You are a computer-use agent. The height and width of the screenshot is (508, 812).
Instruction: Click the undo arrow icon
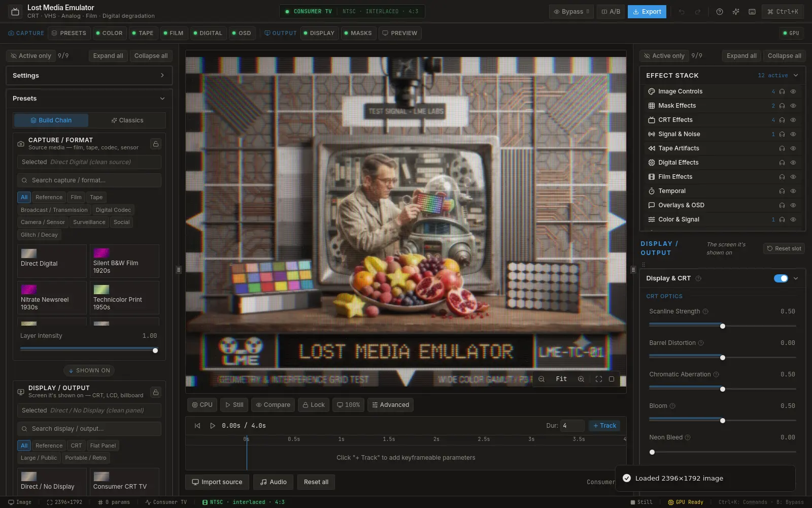[x=682, y=12]
